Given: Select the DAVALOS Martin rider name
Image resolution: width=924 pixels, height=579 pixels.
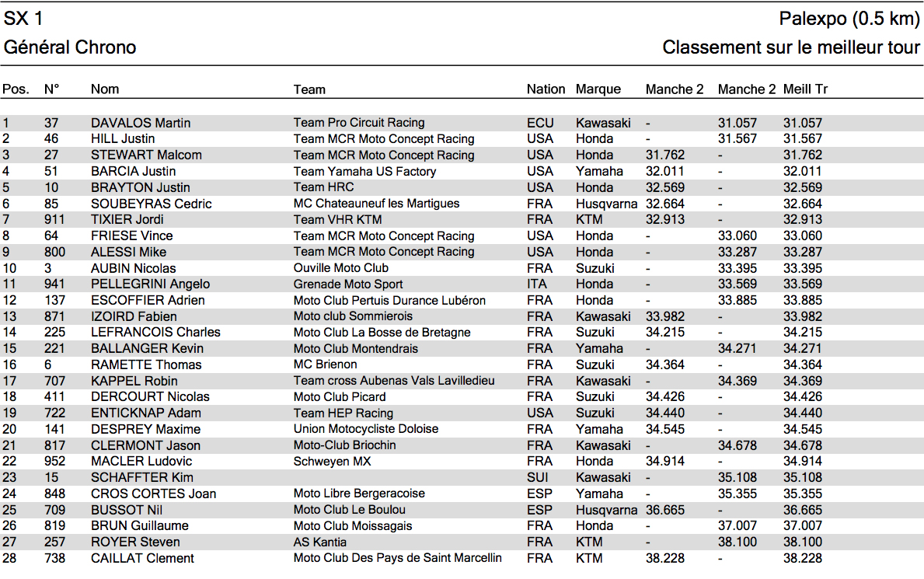Looking at the screenshot, I should point(140,123).
